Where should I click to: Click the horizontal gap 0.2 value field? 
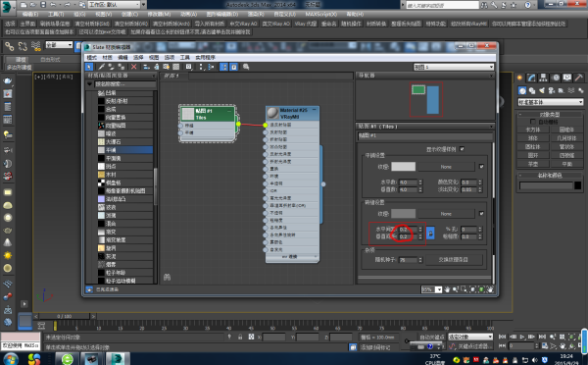point(408,229)
